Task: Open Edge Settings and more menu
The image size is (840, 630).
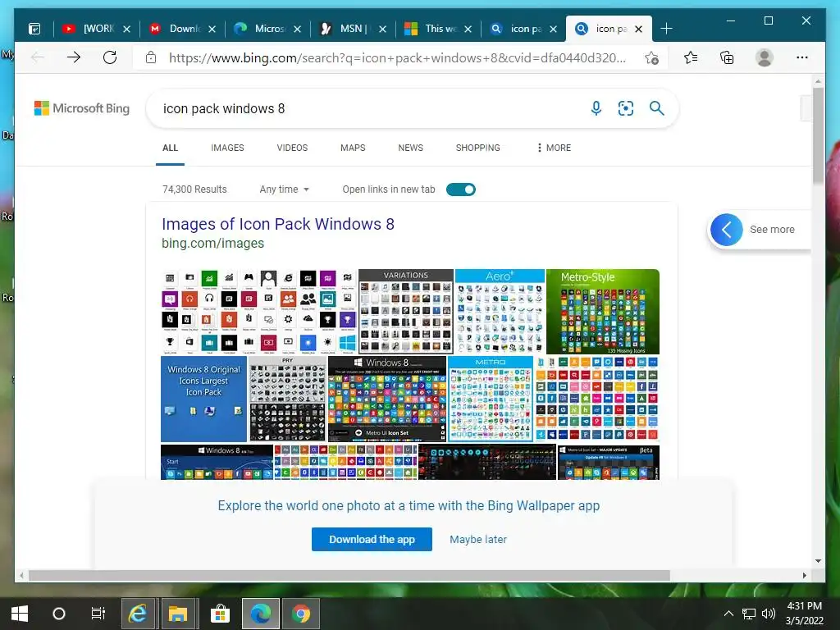Action: (x=802, y=57)
